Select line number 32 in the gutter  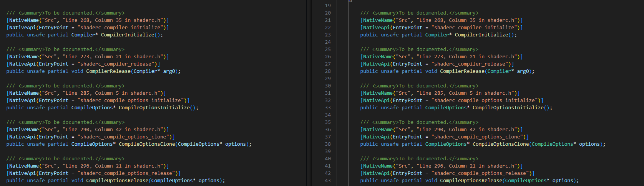(x=328, y=100)
